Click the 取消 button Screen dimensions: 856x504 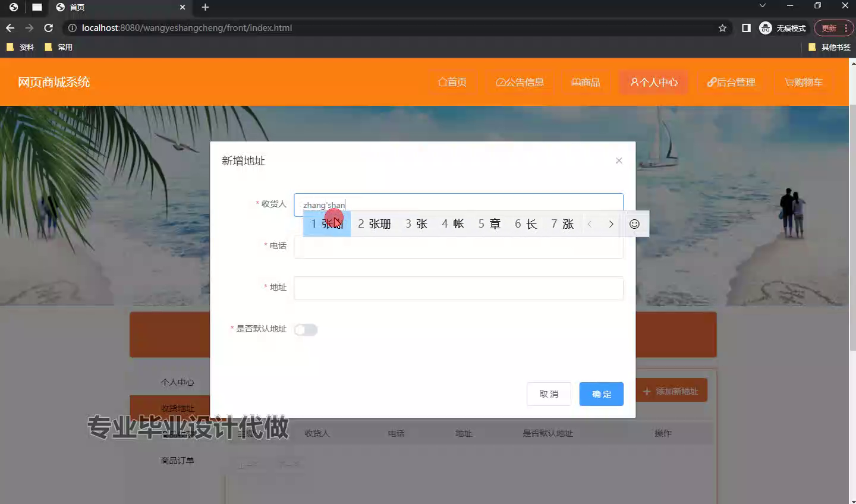coord(549,394)
